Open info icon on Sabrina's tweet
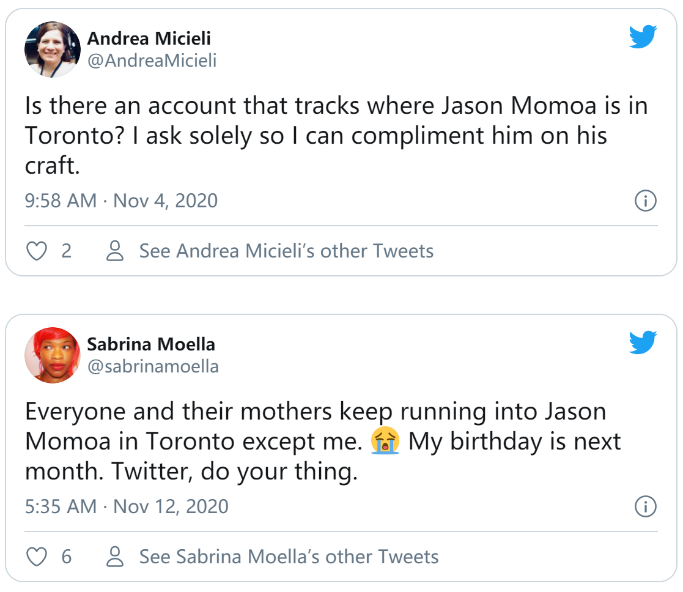This screenshot has width=683, height=592. click(x=646, y=506)
